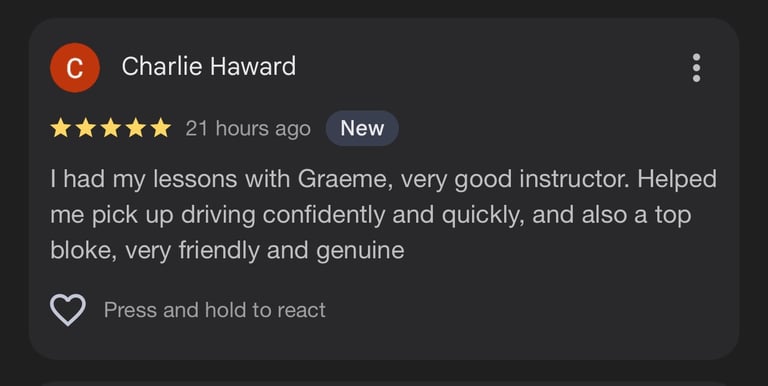Click the words top bloke in the review
This screenshot has height=386, width=768.
point(676,216)
